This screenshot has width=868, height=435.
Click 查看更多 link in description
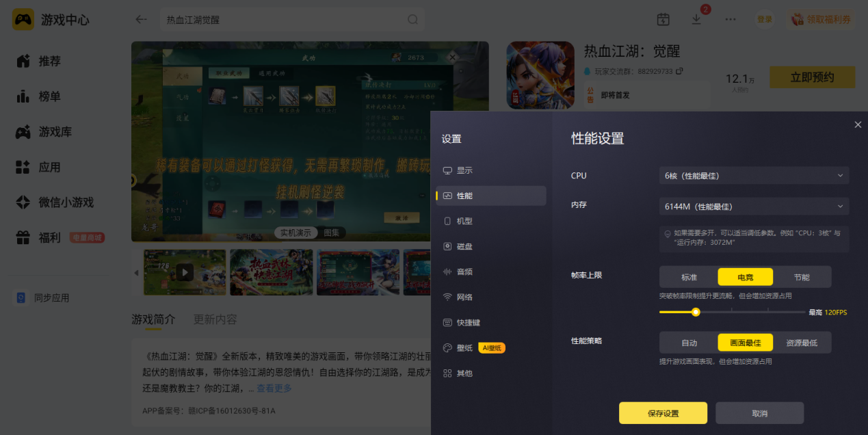pos(274,388)
